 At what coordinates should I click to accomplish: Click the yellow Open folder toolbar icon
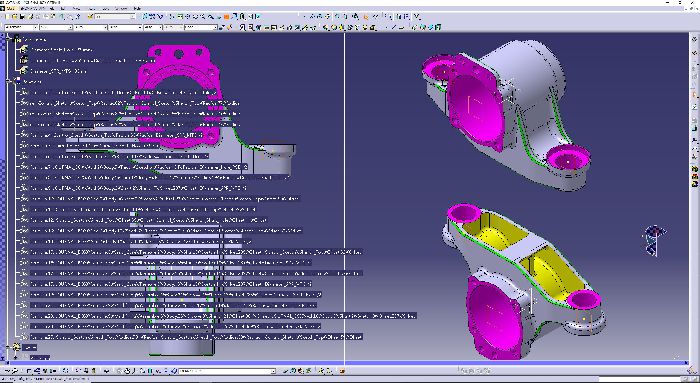point(15,17)
